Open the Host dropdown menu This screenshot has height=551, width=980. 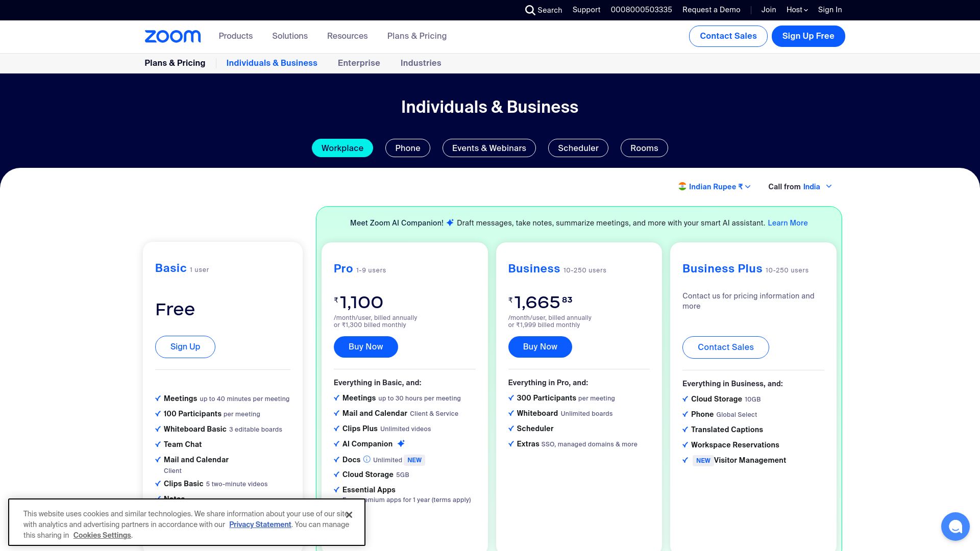point(797,10)
